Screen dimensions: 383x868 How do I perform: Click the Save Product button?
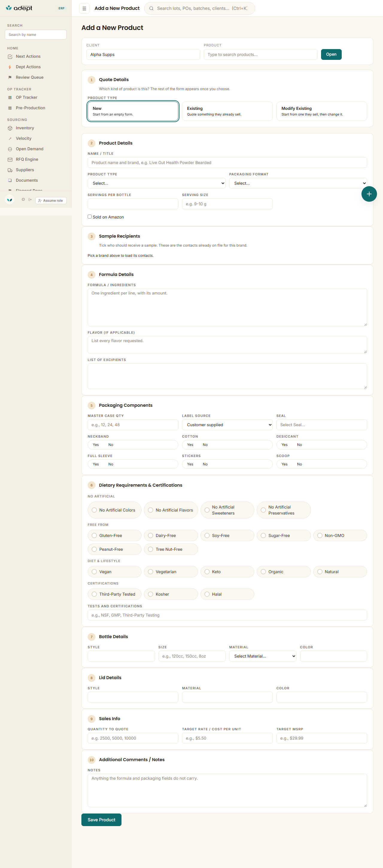101,820
